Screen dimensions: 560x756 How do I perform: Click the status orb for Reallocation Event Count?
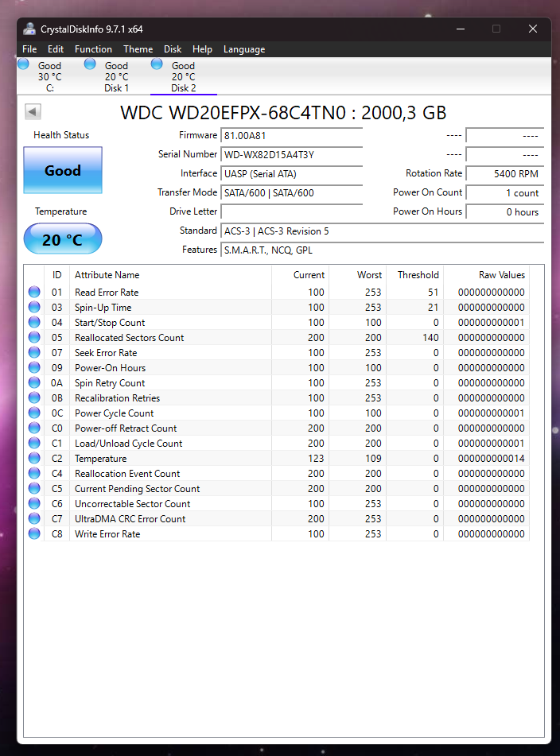coord(34,473)
